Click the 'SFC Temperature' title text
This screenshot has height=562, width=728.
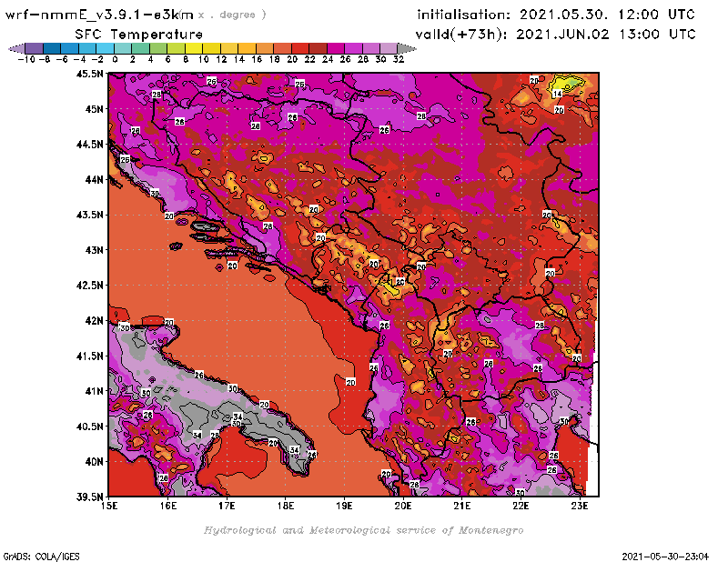point(139,35)
